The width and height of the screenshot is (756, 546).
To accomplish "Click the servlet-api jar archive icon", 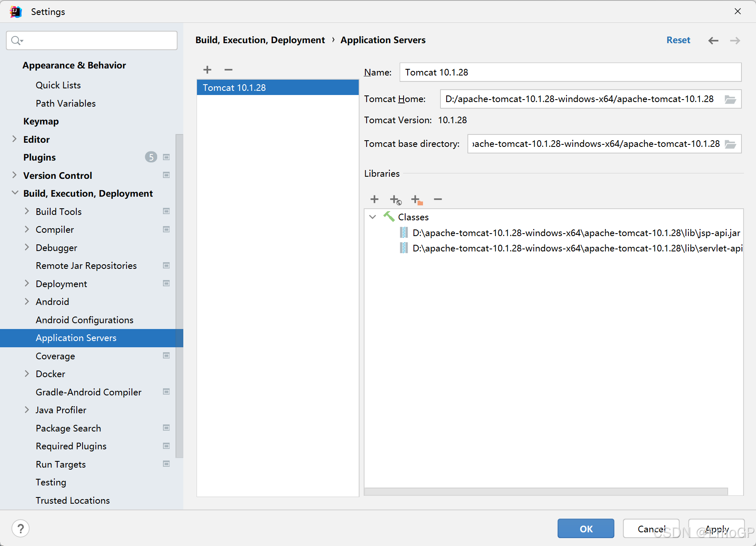I will pos(404,248).
